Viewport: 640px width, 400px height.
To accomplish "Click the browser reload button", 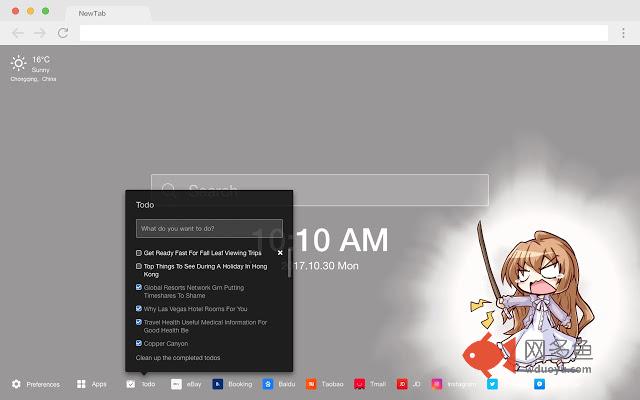I will [x=63, y=33].
